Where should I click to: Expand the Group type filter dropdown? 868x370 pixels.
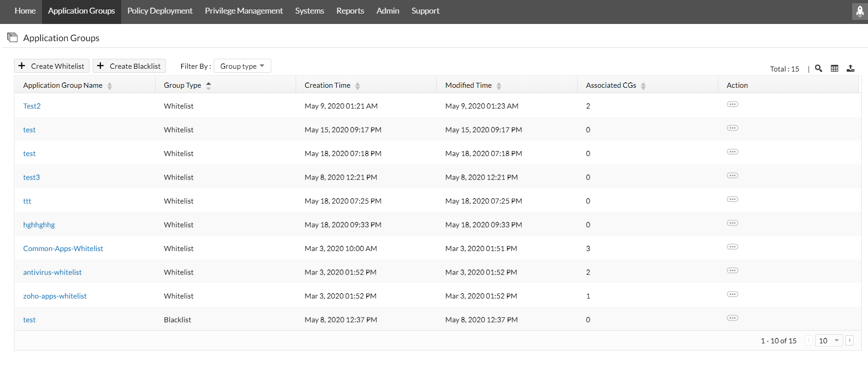pos(242,66)
